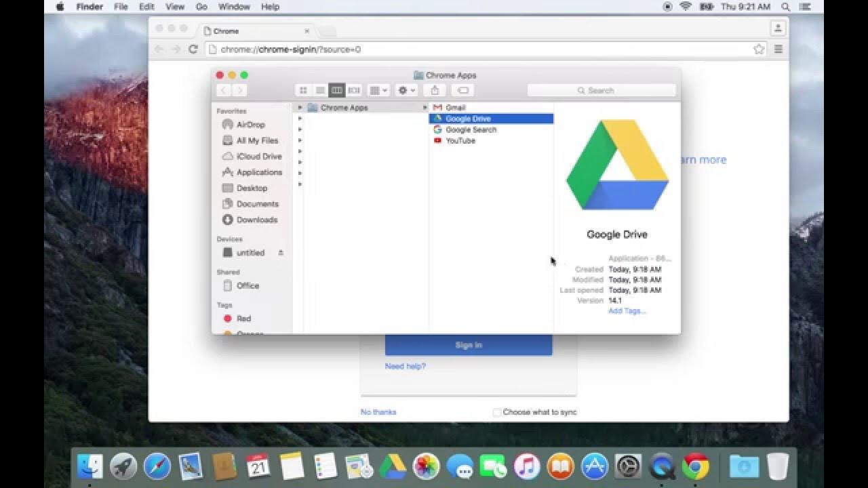This screenshot has width=868, height=488.
Task: Click Google Chrome in the Dock
Action: [x=695, y=466]
